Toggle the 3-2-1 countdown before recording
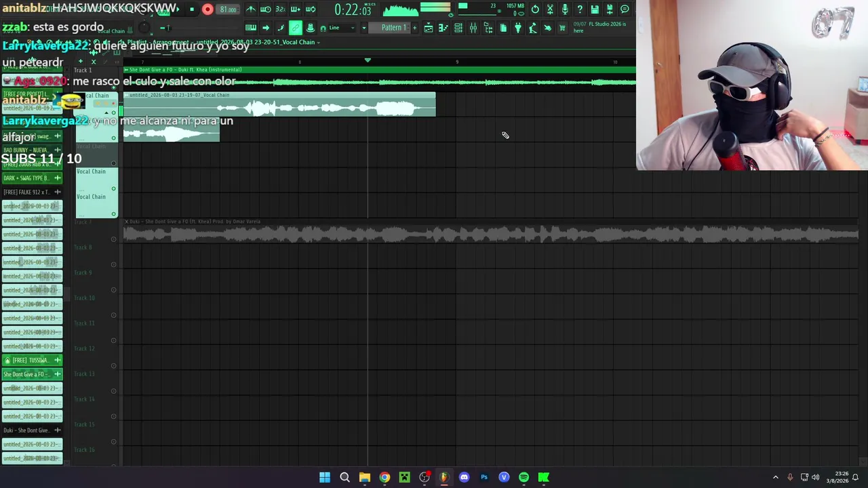This screenshot has height=488, width=868. tap(280, 9)
